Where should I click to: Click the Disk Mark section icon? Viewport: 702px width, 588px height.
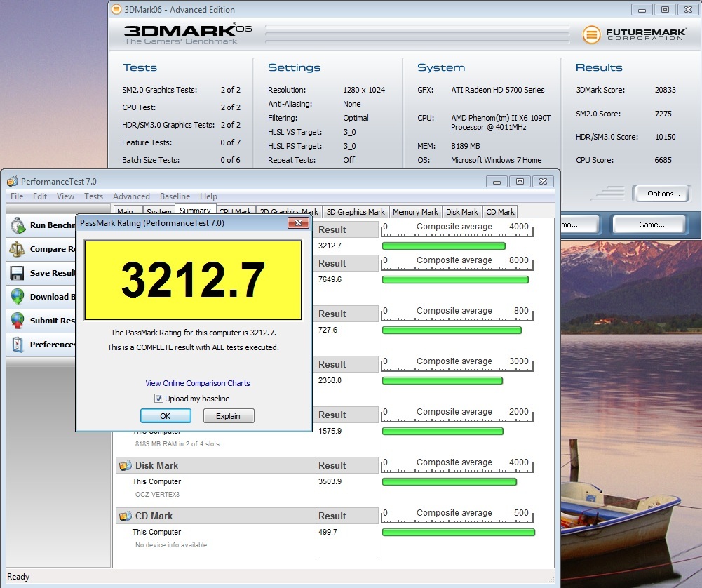pyautogui.click(x=125, y=465)
